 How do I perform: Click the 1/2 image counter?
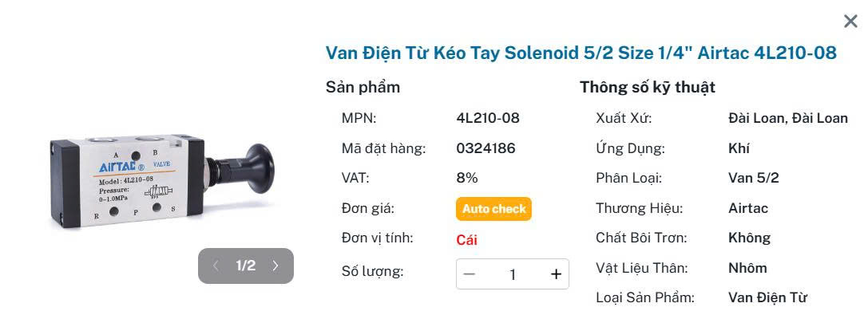pos(246,266)
